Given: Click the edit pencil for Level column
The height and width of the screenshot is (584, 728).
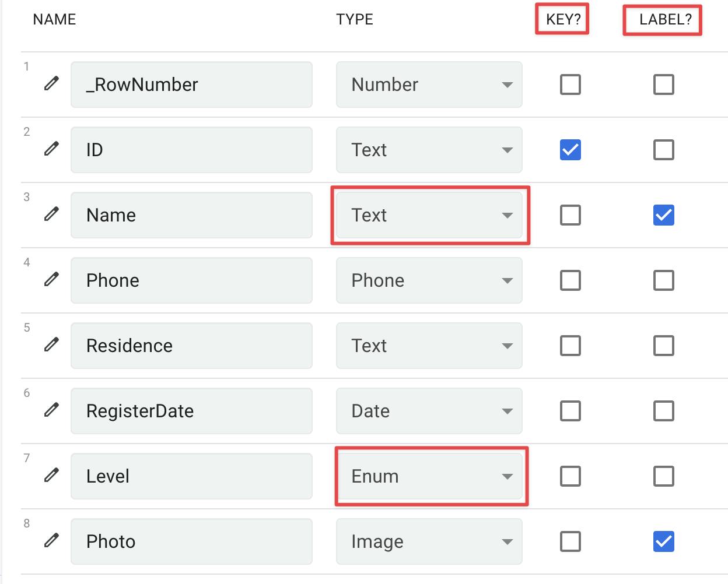Looking at the screenshot, I should pyautogui.click(x=51, y=476).
